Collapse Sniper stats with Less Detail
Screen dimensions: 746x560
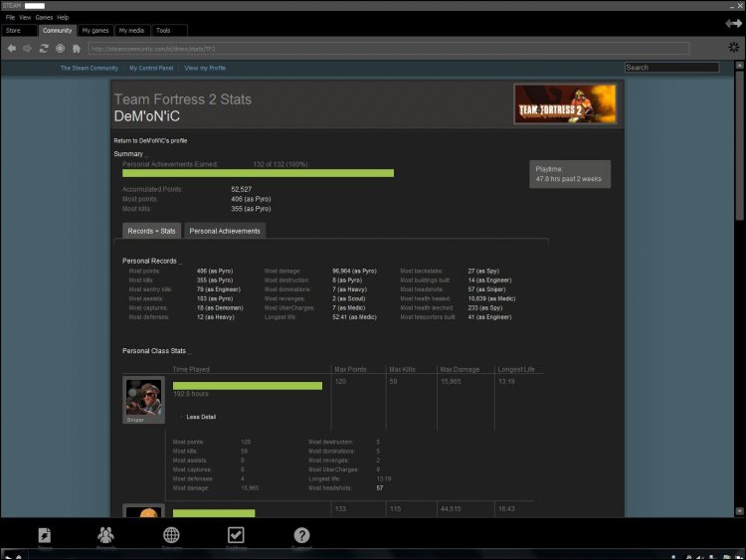tap(201, 417)
